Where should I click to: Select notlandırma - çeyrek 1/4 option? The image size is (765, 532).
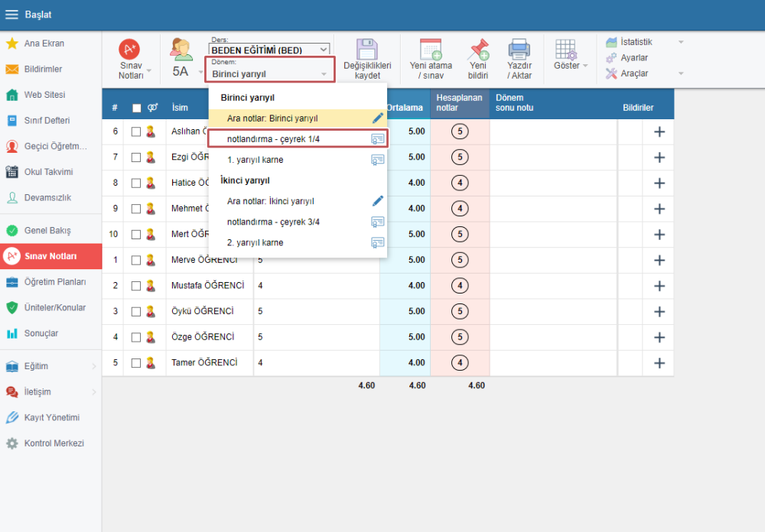click(x=298, y=139)
